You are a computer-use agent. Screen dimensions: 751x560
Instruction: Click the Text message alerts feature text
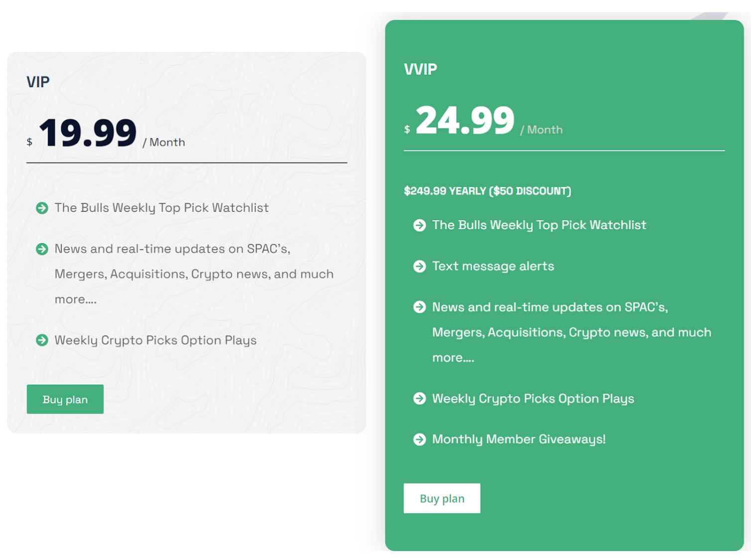493,266
